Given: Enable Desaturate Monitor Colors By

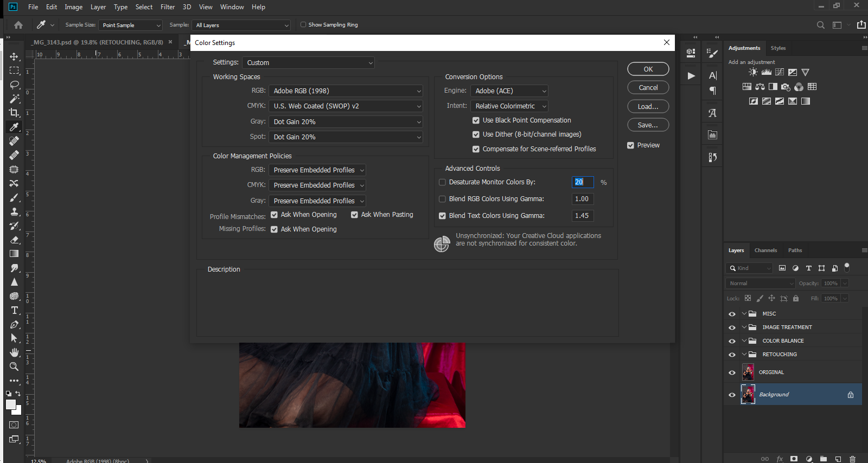Looking at the screenshot, I should point(442,182).
